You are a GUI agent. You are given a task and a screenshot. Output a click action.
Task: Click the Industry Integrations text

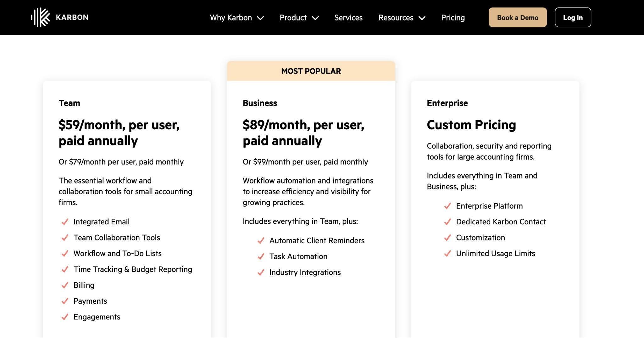(305, 272)
